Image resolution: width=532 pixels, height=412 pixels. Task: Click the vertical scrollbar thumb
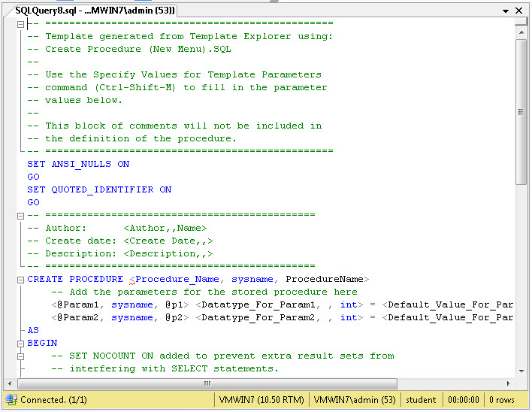(521, 112)
